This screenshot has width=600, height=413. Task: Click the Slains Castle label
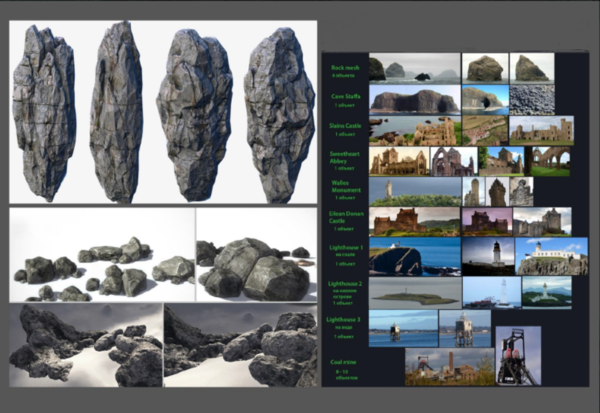point(345,127)
